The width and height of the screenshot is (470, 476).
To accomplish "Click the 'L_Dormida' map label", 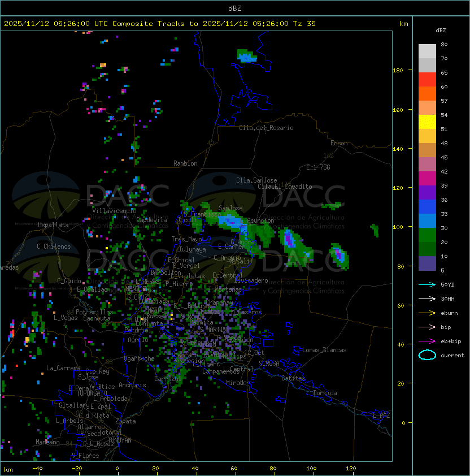I will 321,393.
